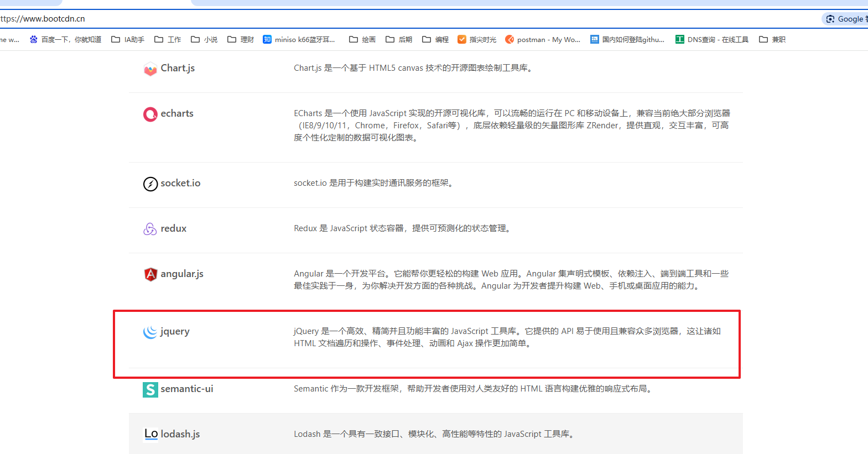Click the orange checkmark favicon for 指尖时光
868x454 pixels.
462,39
